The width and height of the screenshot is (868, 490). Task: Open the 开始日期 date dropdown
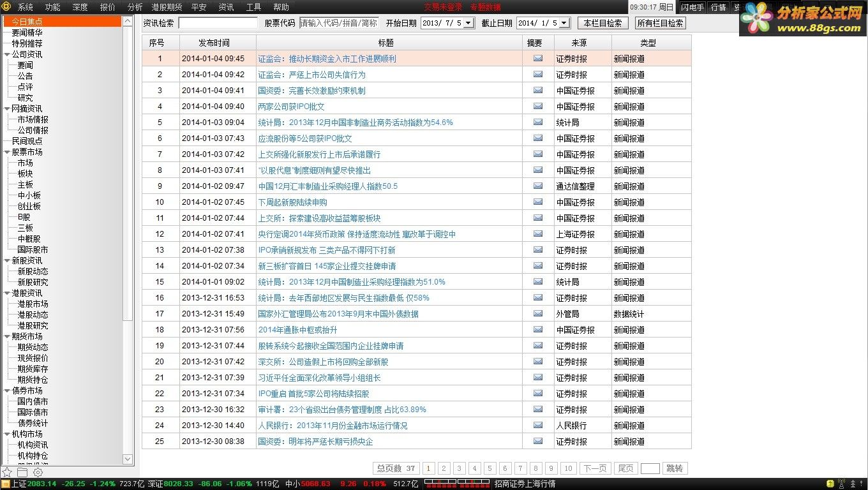click(x=468, y=23)
